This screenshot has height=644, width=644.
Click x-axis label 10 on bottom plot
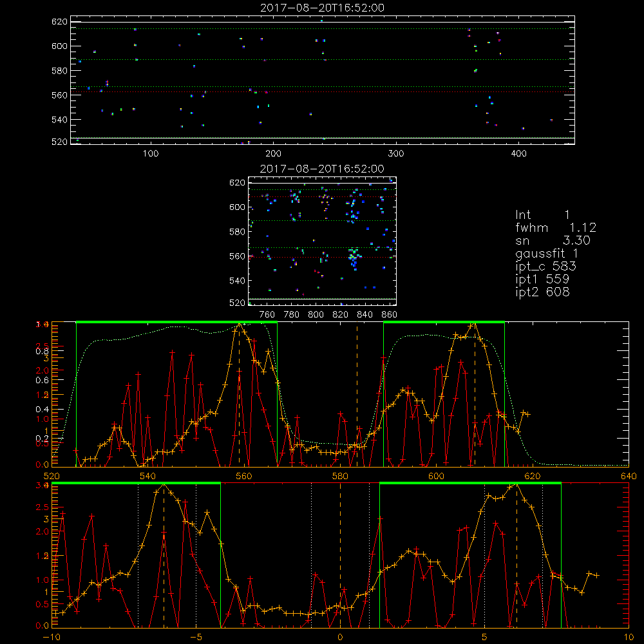(629, 637)
